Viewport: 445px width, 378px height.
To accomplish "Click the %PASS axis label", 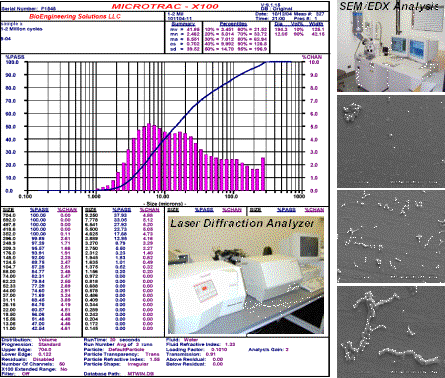I will tap(15, 57).
